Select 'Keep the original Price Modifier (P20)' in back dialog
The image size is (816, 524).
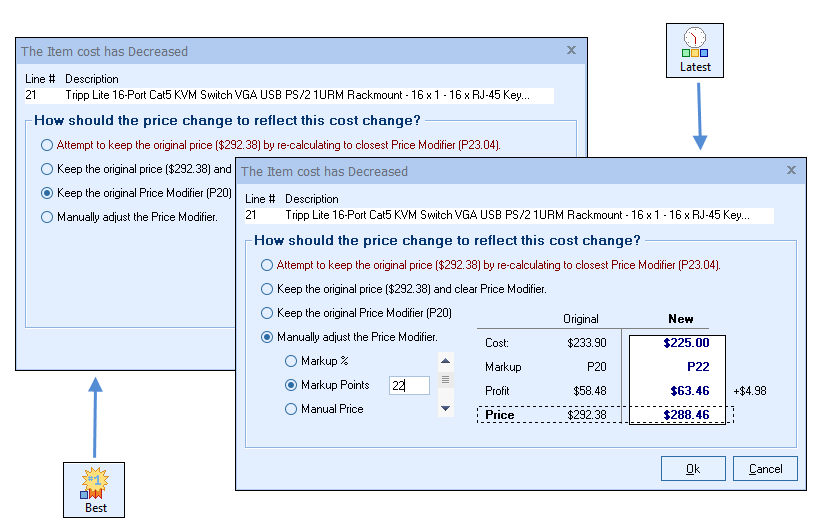46,193
